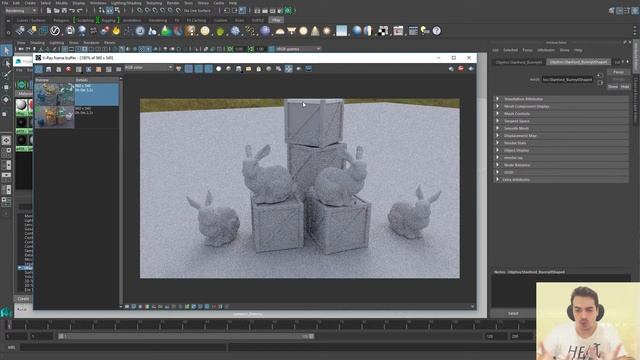Click the save image disk icon in VFB
640x360 pixels.
click(49, 69)
